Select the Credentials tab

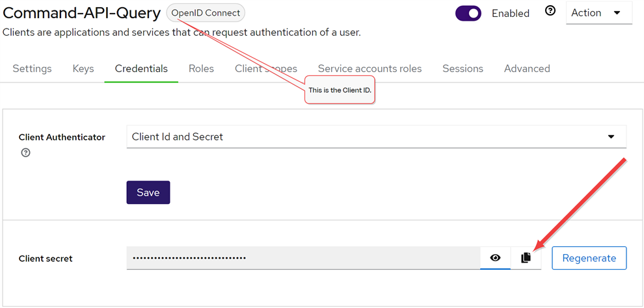point(141,68)
